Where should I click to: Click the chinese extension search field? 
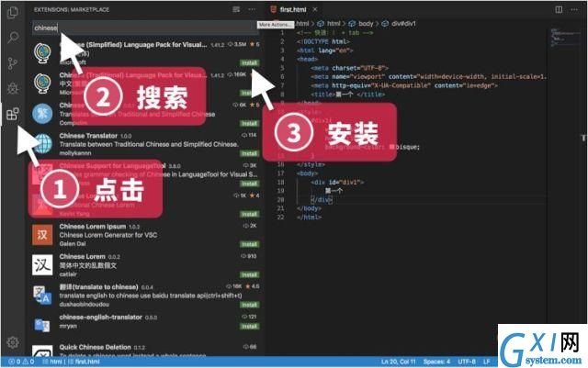click(145, 28)
